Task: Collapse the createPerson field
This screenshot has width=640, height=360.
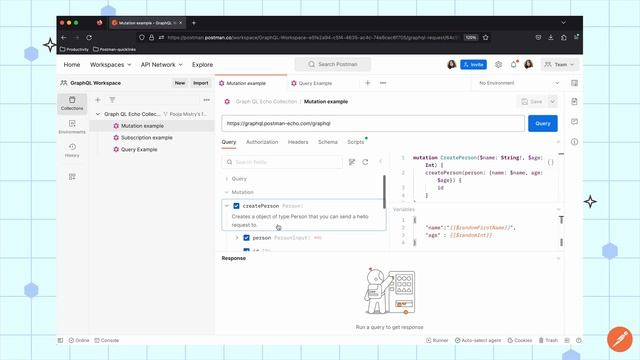Action: tap(227, 206)
